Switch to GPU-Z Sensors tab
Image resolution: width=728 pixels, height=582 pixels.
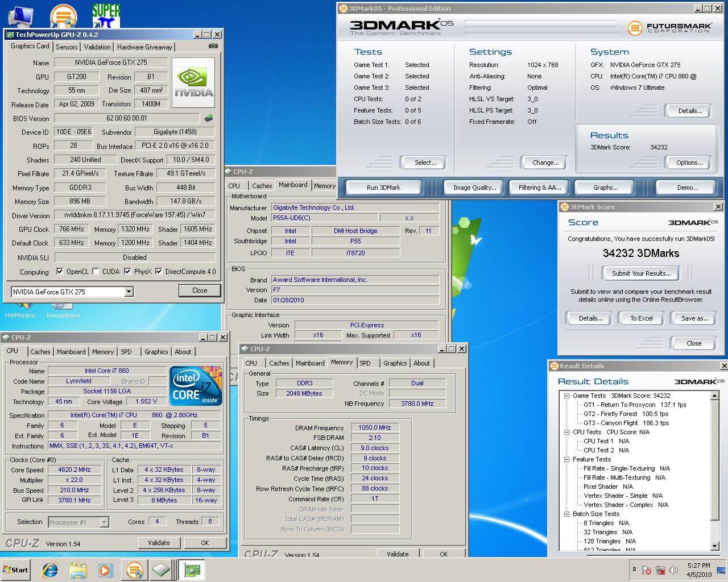[x=67, y=47]
